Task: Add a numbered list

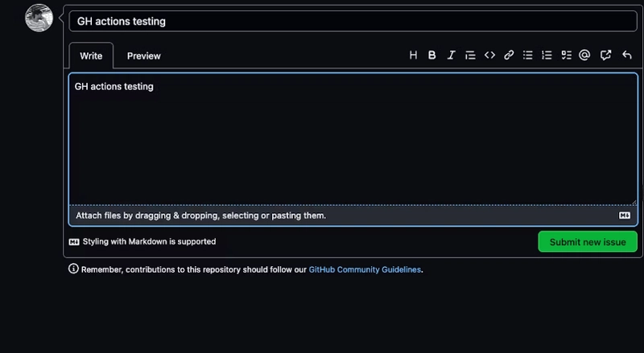Action: 547,55
